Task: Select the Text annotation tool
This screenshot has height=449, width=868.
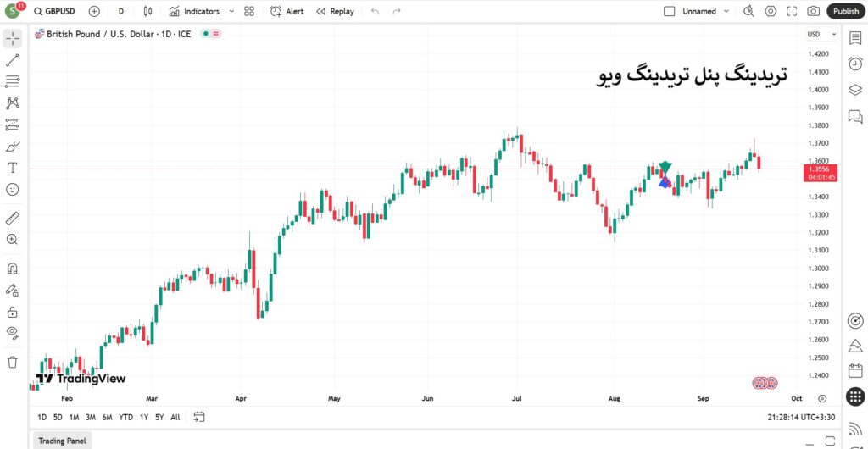Action: (13, 168)
